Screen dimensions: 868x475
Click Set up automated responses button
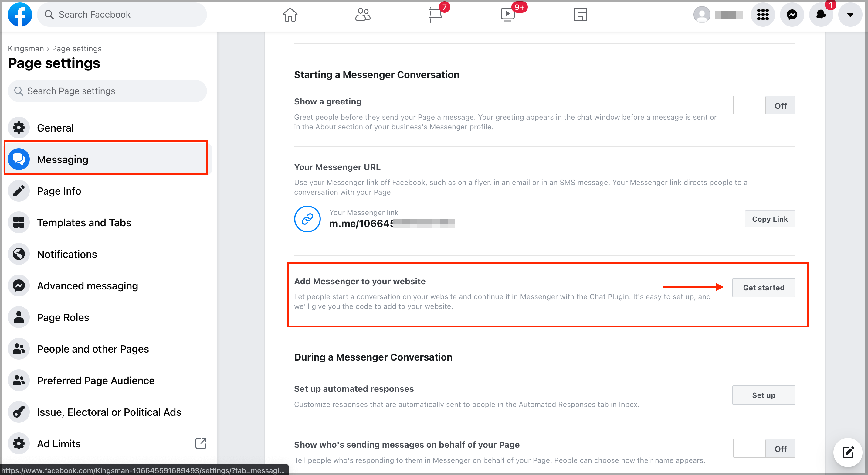click(x=764, y=395)
